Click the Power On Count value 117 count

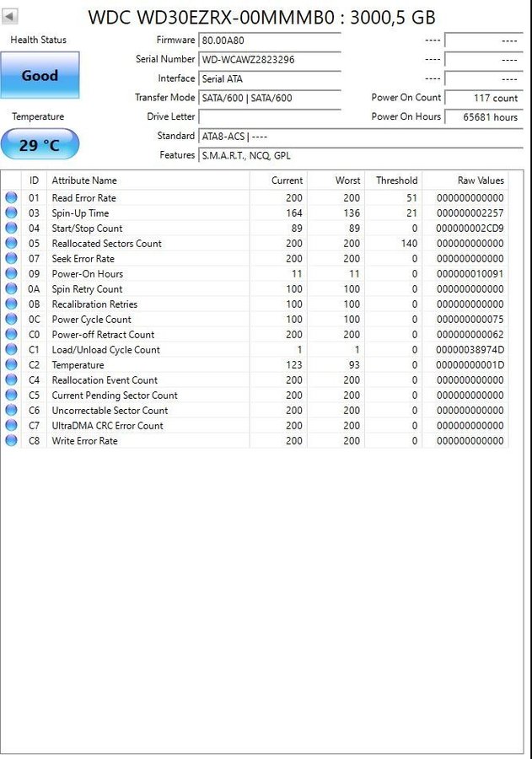point(484,98)
